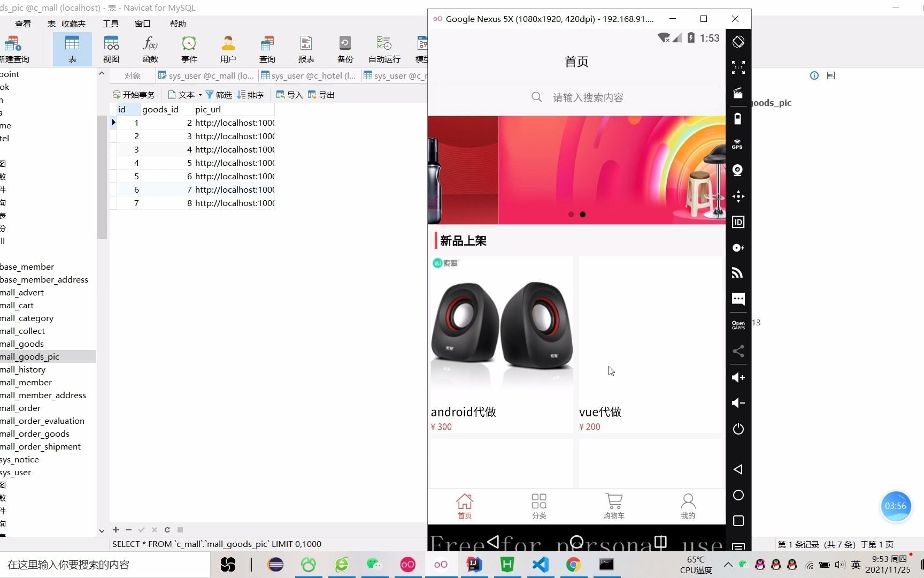
Task: Click the volume up icon in emulator sidebar
Action: (x=738, y=378)
